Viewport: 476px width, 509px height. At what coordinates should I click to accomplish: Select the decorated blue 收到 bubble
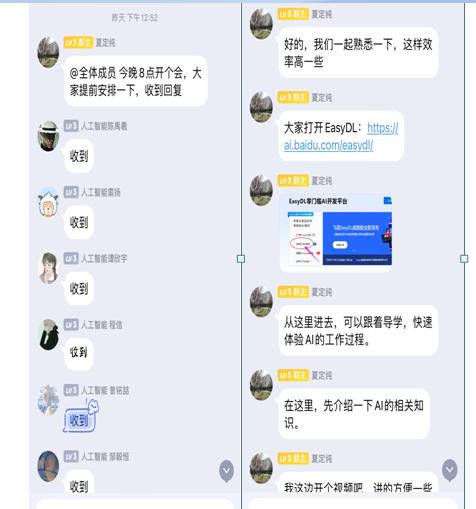point(81,418)
